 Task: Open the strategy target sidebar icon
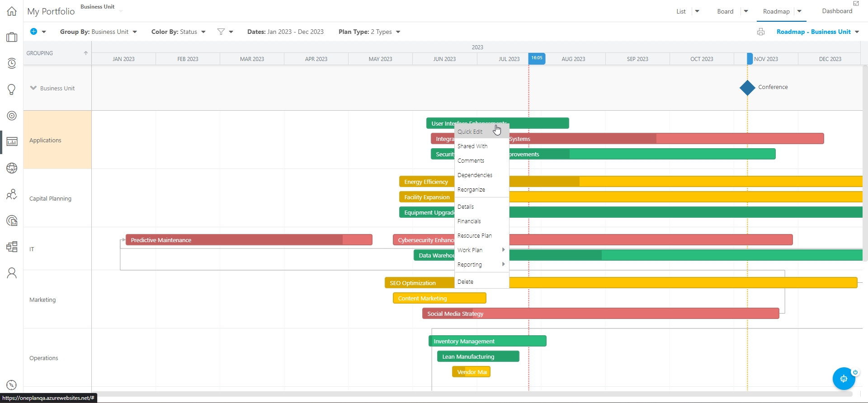point(12,116)
